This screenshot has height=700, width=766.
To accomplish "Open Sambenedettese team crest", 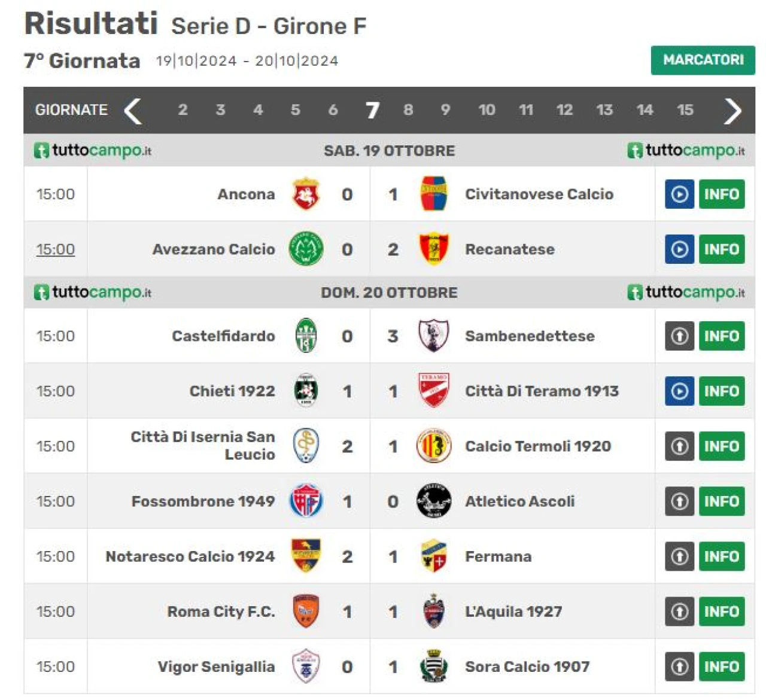I will click(x=433, y=336).
